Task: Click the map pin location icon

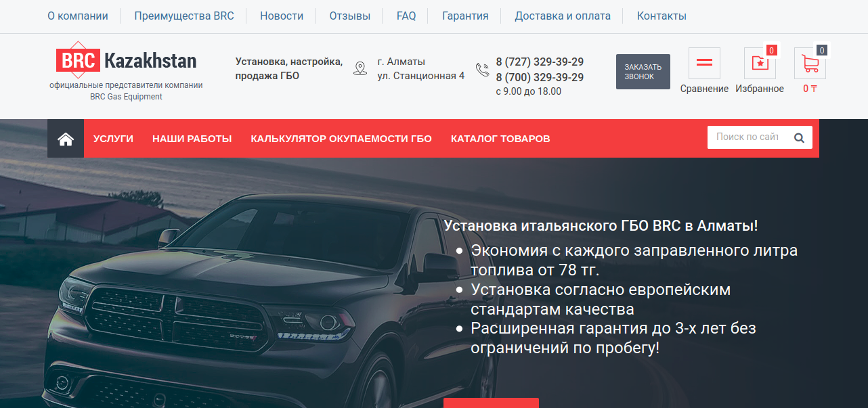Action: coord(360,68)
